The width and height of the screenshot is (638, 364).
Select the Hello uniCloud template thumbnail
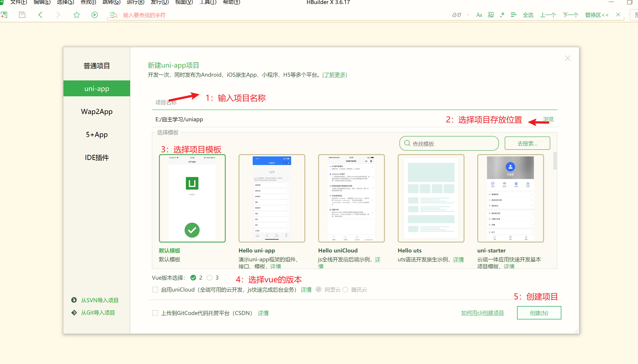pyautogui.click(x=351, y=198)
